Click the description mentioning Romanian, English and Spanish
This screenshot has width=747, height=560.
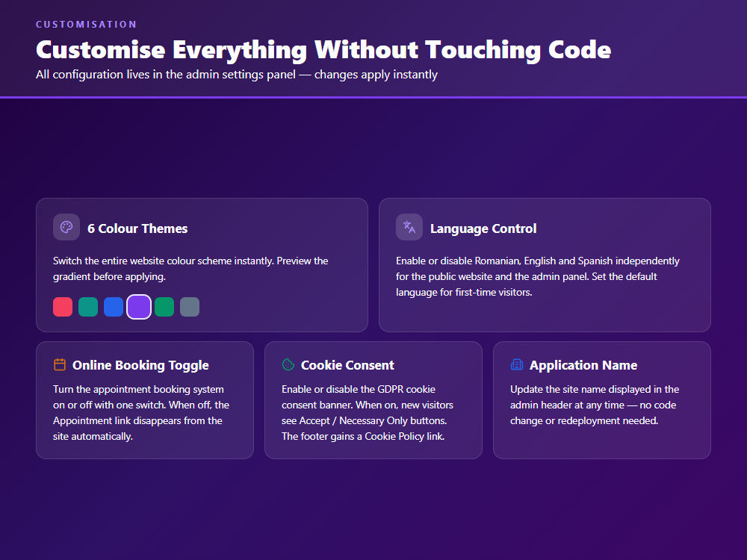click(x=537, y=277)
